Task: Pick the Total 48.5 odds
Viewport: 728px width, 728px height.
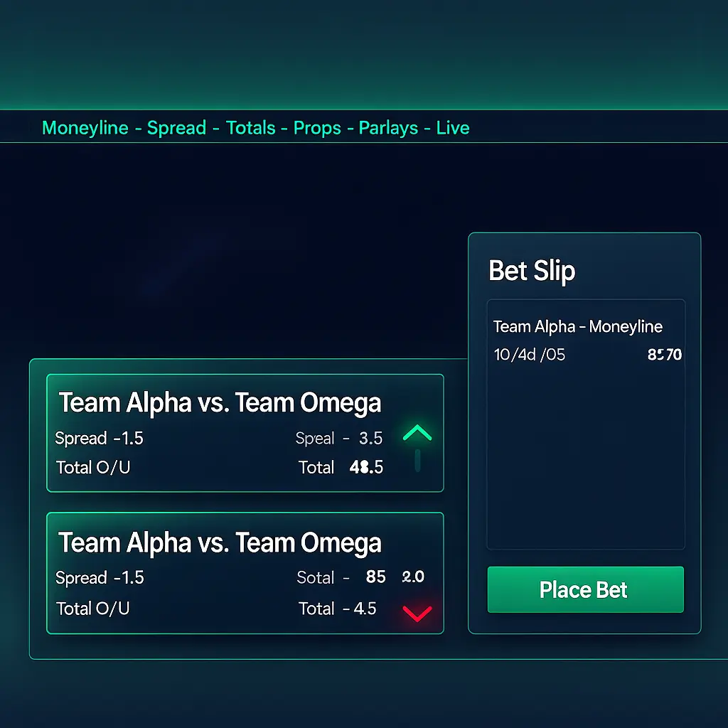Action: coord(366,467)
